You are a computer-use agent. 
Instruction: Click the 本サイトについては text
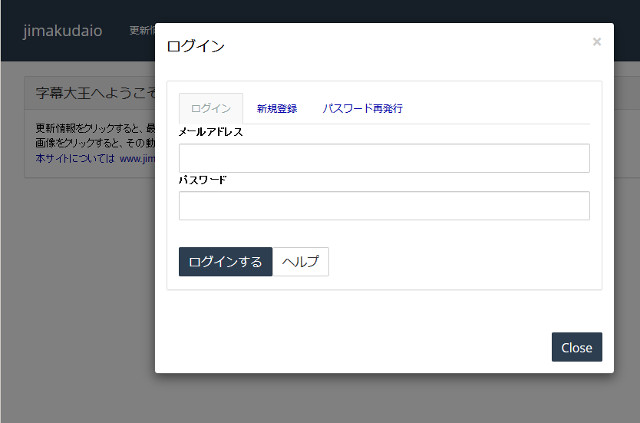pos(75,158)
